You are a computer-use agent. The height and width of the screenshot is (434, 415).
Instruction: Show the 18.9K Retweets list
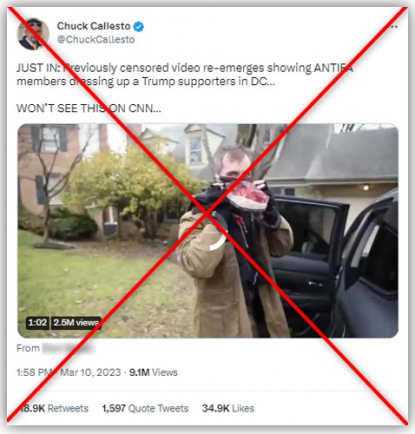(x=53, y=408)
